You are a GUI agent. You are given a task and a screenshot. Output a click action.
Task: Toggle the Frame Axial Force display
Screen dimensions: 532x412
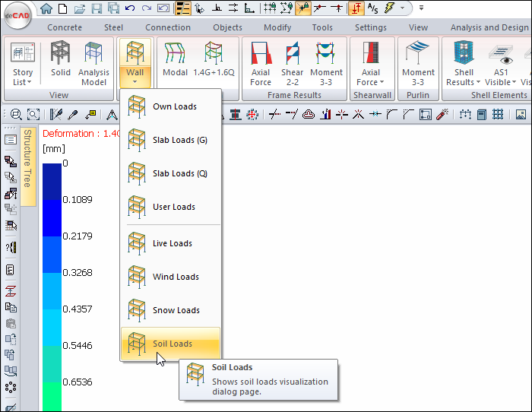(x=261, y=63)
